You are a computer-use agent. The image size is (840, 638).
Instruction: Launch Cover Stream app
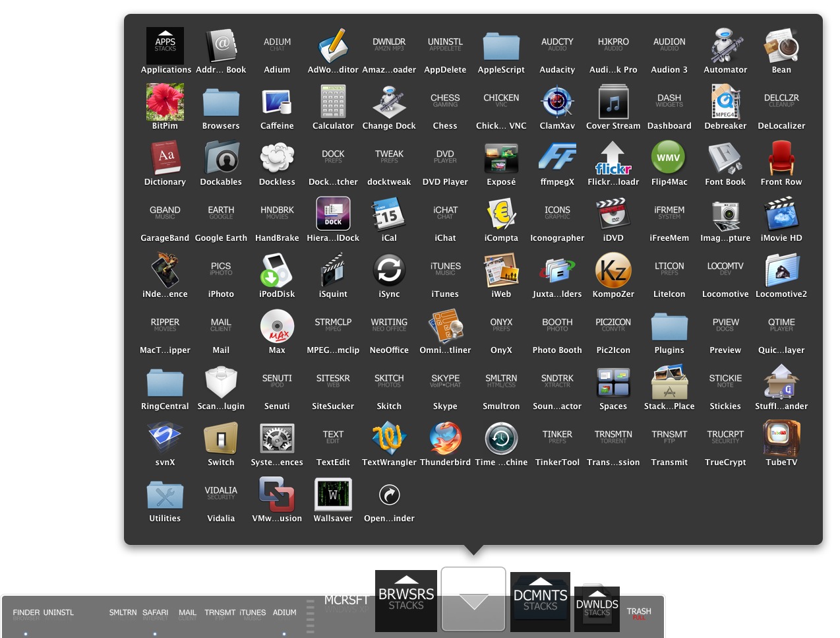[613, 102]
